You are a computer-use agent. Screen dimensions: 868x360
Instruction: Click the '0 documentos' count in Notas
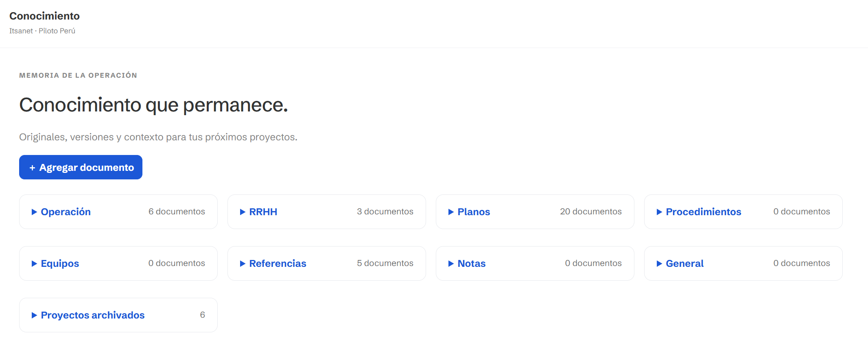point(593,263)
